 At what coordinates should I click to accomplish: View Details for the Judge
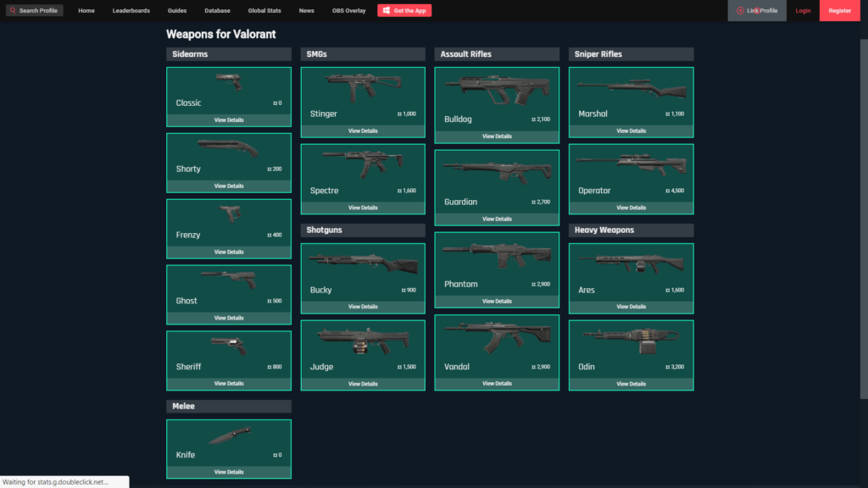tap(363, 384)
